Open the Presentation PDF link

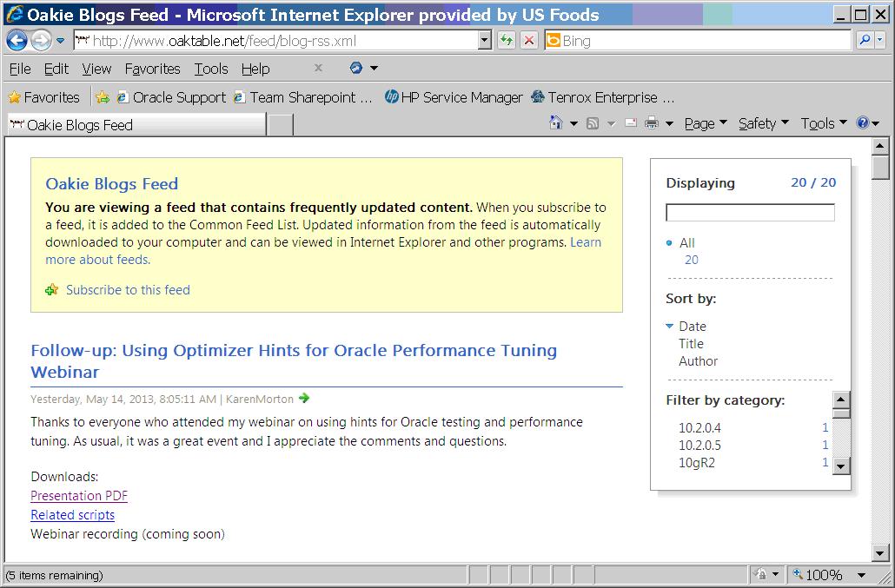tap(79, 496)
